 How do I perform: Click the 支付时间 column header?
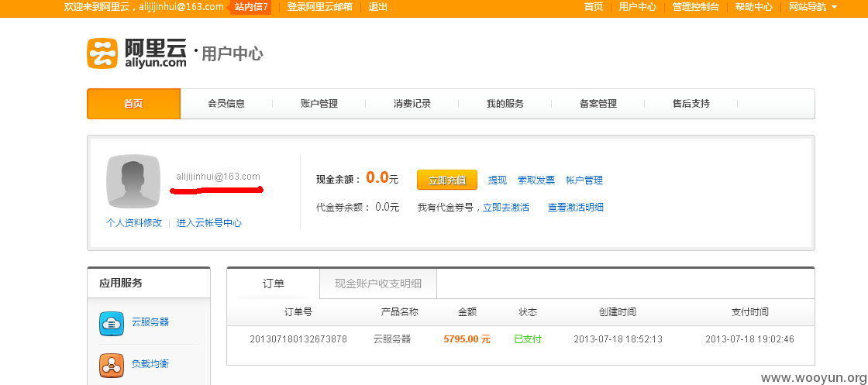pyautogui.click(x=749, y=312)
